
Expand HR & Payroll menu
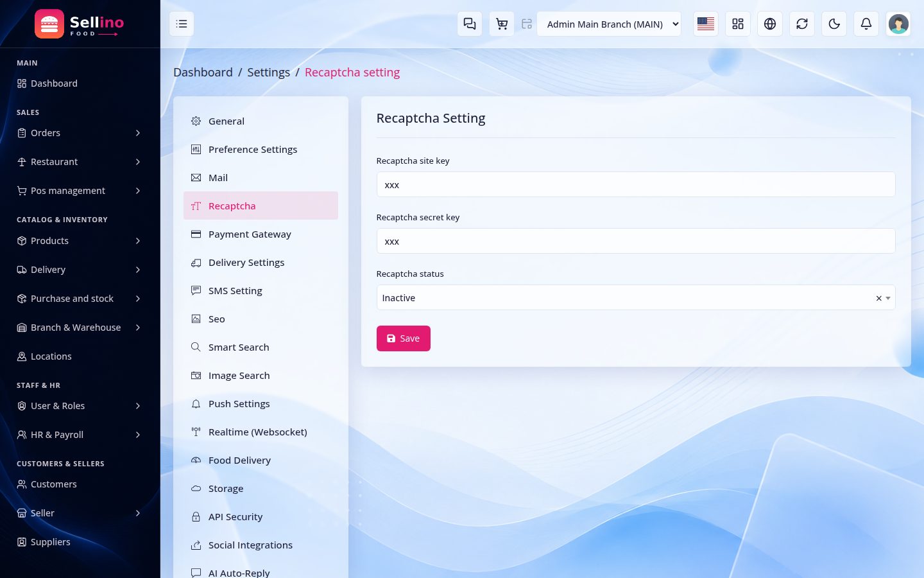click(x=80, y=435)
